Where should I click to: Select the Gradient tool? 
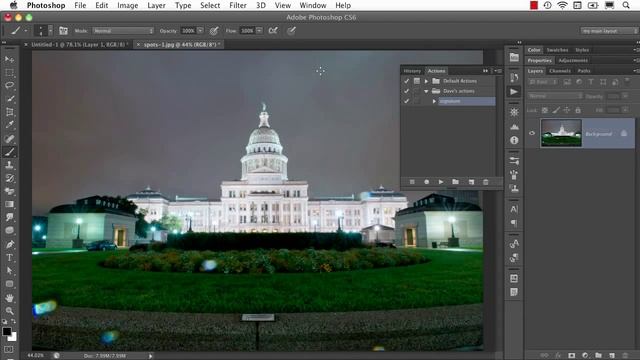click(9, 204)
